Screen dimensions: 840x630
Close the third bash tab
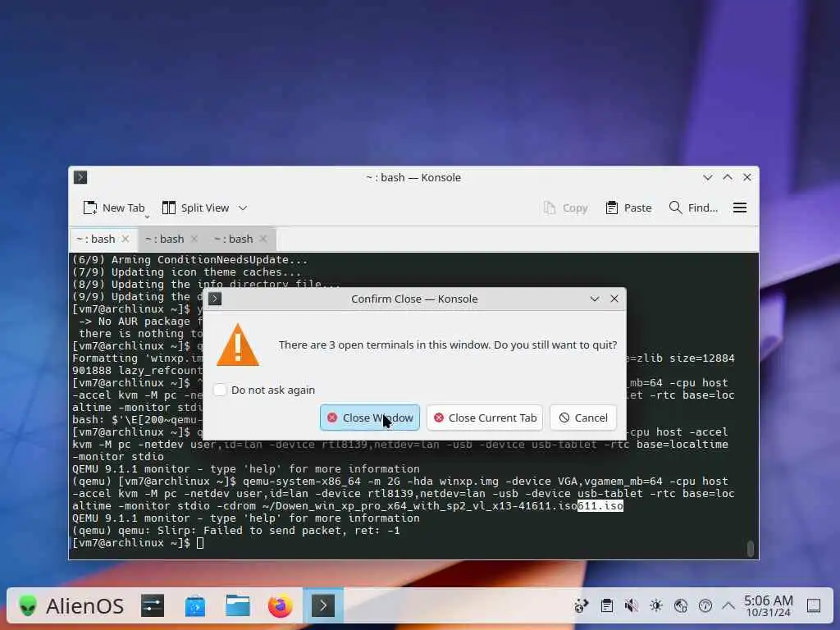tap(263, 239)
